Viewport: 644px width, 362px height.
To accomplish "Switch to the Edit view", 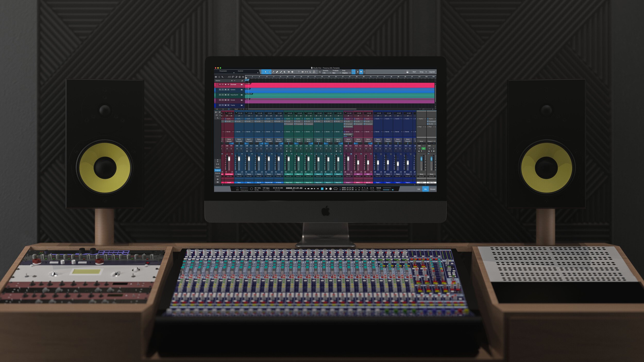I will [419, 189].
